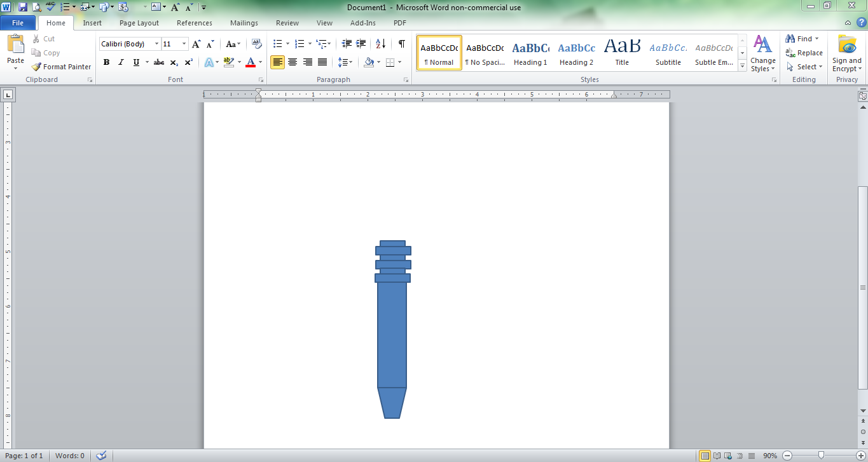Apply Subscript formatting
868x462 pixels.
tap(174, 62)
